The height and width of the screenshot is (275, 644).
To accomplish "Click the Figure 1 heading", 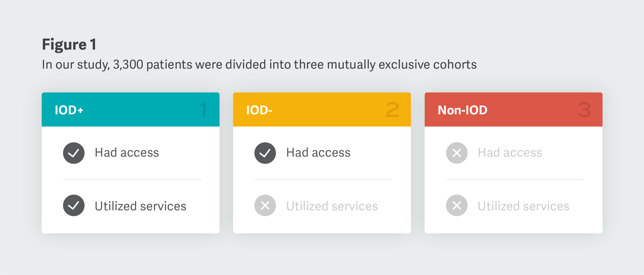I will pos(69,45).
